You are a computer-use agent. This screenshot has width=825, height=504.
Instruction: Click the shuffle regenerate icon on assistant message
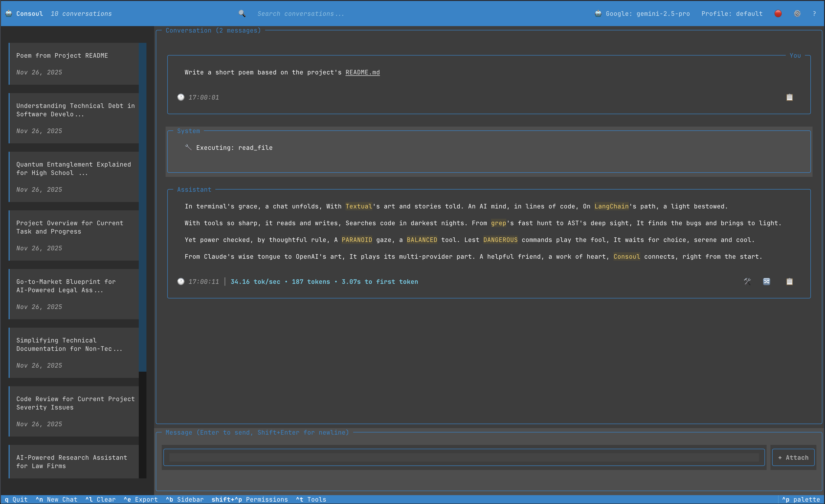766,281
